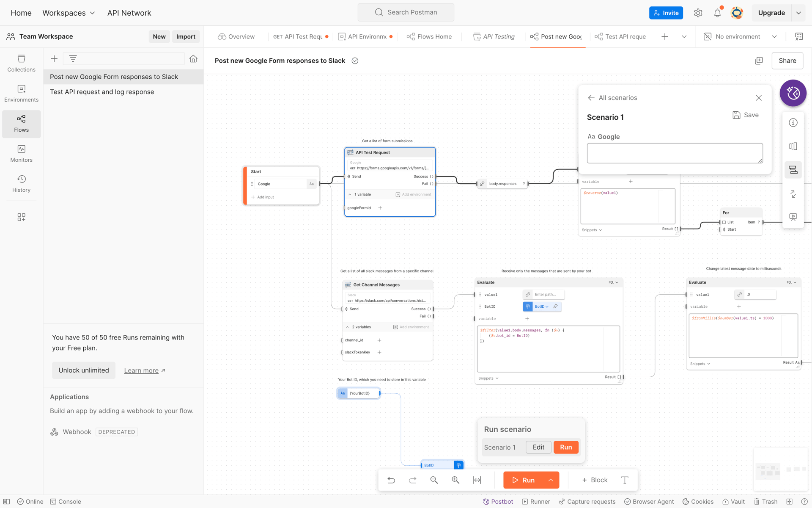Click the Invite button
The width and height of the screenshot is (812, 508).
tap(666, 13)
